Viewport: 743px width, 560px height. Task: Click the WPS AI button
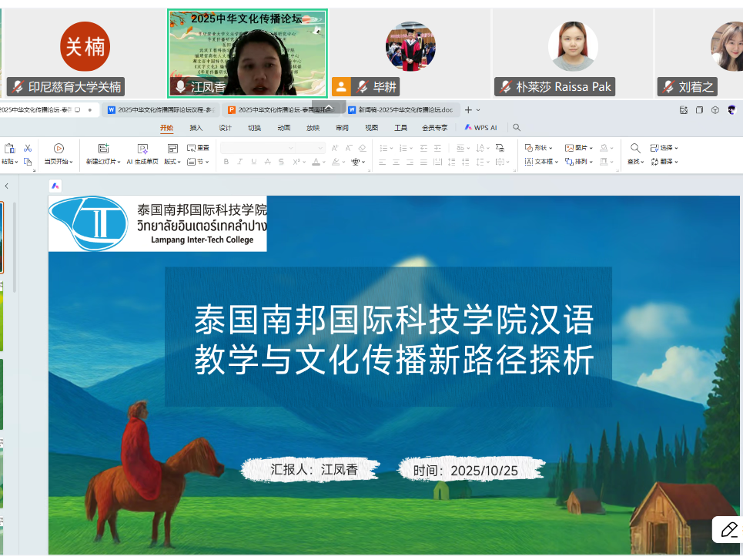[x=480, y=128]
